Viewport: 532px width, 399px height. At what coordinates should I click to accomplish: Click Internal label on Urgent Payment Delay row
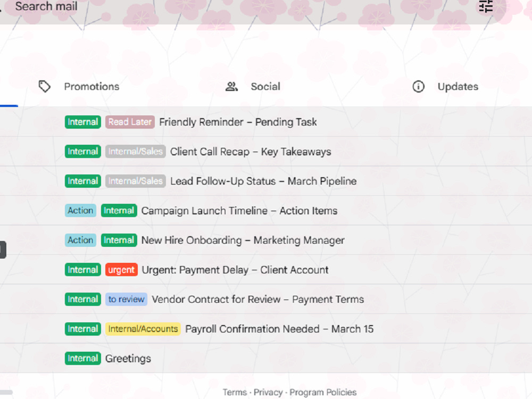(83, 270)
